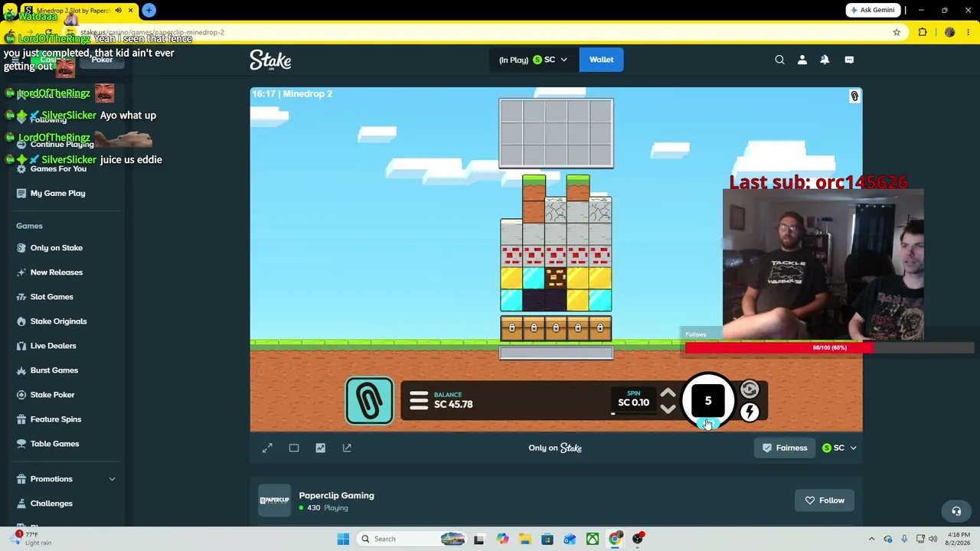Open site search magnifier
This screenshot has width=980, height=551.
point(779,60)
